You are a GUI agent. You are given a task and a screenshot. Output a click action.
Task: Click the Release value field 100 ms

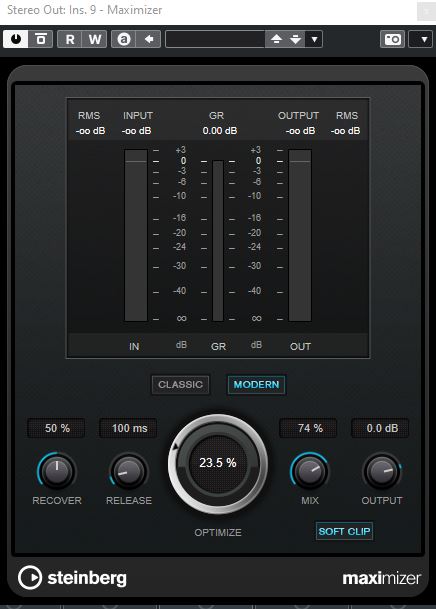[129, 428]
